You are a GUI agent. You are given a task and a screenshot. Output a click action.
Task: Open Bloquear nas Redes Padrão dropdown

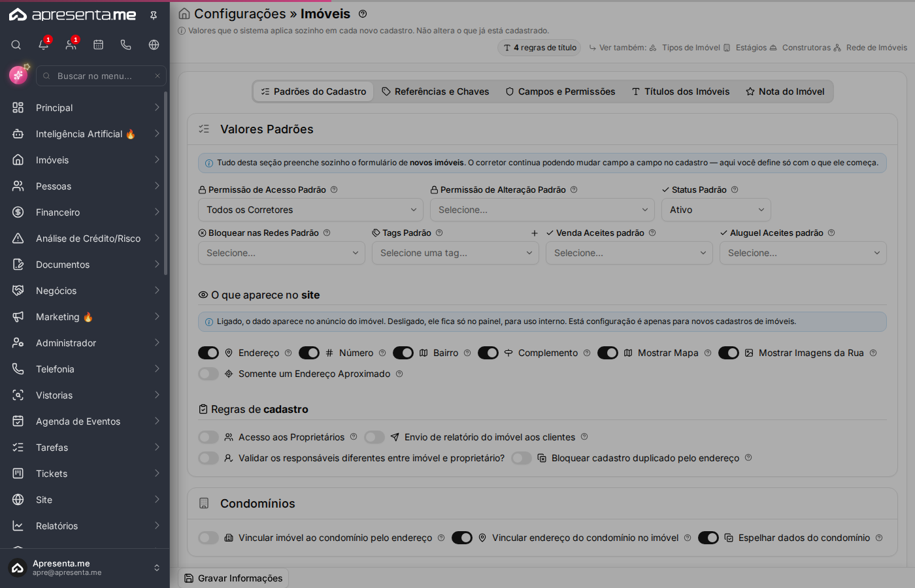coord(282,253)
